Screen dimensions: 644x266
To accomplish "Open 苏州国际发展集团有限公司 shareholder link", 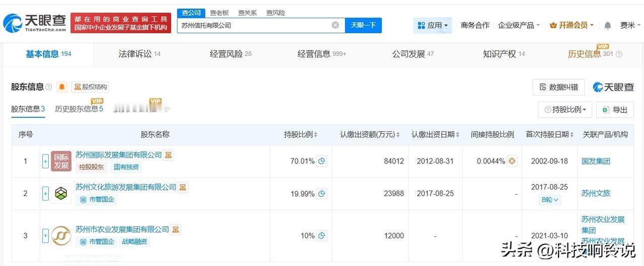I will pyautogui.click(x=119, y=155).
